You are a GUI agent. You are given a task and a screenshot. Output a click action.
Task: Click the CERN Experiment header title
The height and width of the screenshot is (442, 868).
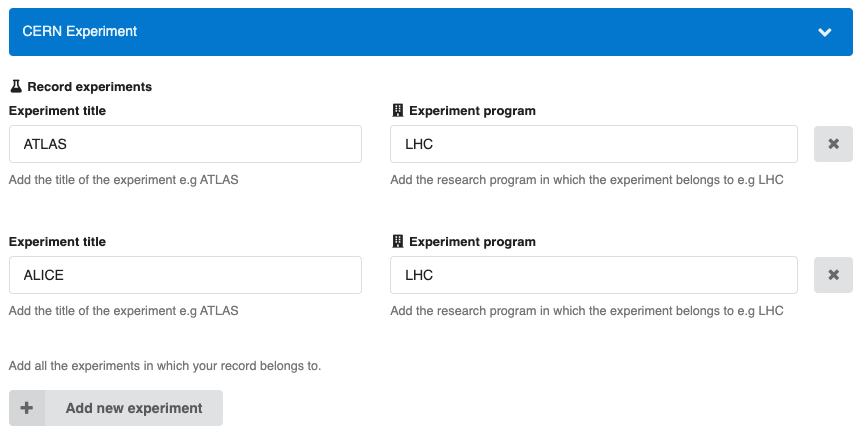click(x=80, y=32)
